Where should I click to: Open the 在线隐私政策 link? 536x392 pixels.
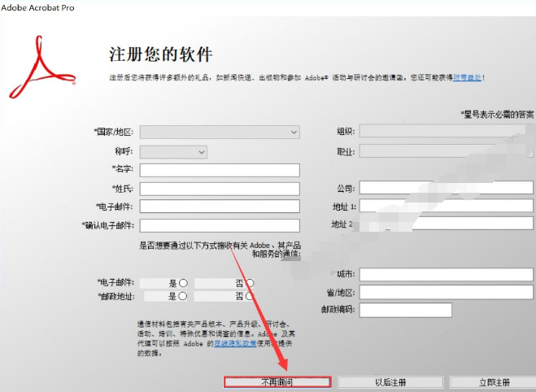[x=236, y=344]
